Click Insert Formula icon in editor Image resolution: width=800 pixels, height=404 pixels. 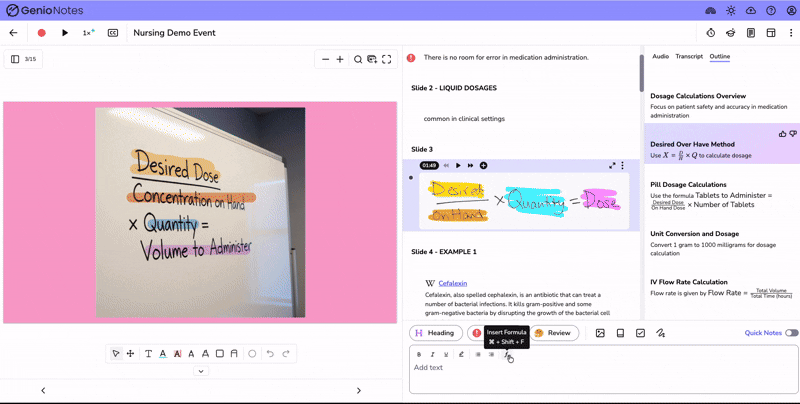click(x=507, y=355)
